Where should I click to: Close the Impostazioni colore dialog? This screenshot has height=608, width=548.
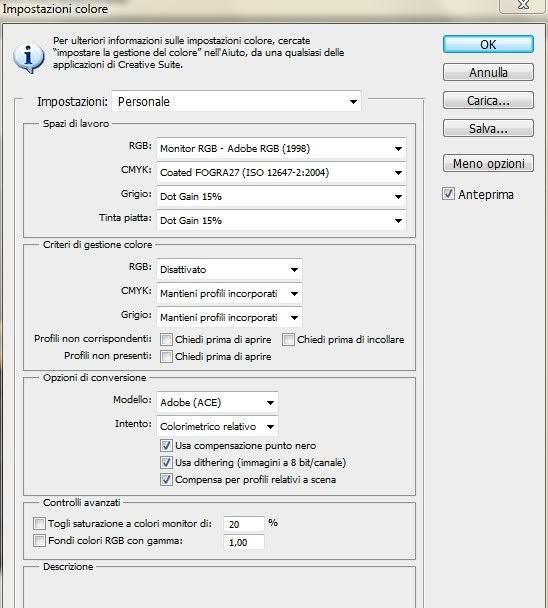pyautogui.click(x=523, y=5)
